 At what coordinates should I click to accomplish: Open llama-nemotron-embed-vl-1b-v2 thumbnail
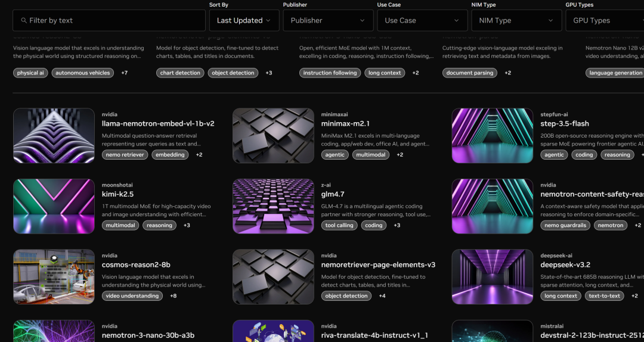54,135
